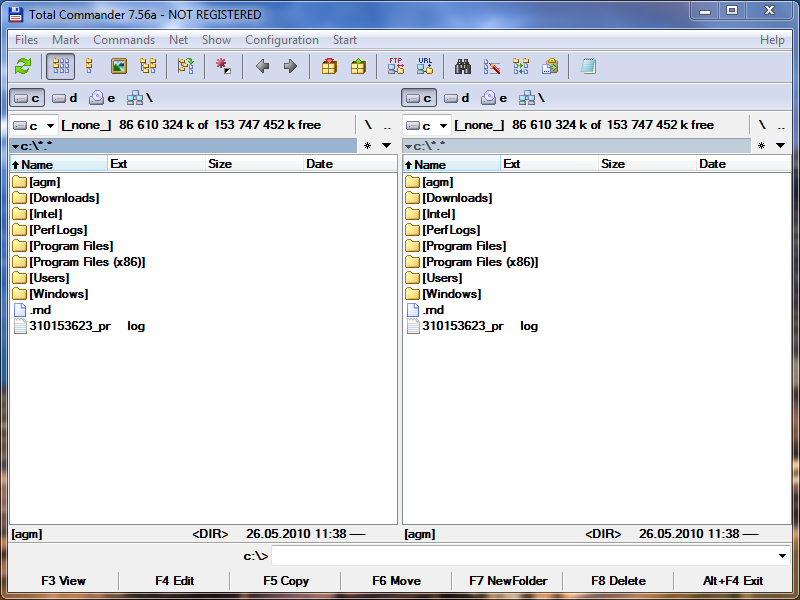Select 310153623_pr log file in left panel

point(79,326)
